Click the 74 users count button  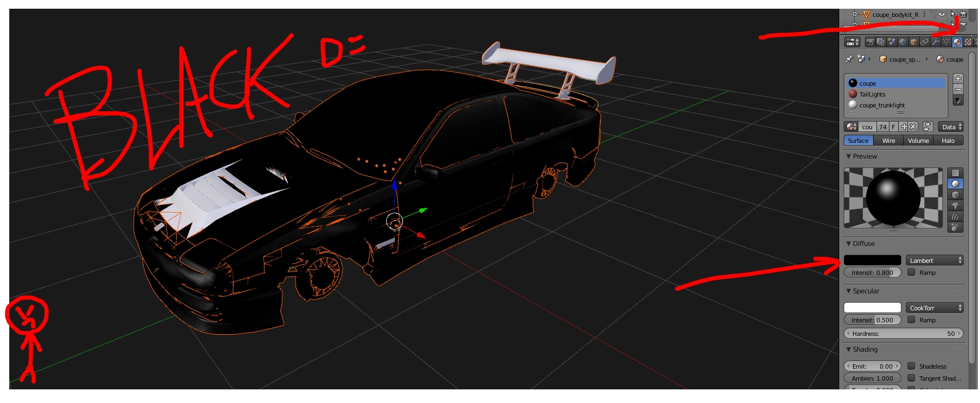coord(883,127)
